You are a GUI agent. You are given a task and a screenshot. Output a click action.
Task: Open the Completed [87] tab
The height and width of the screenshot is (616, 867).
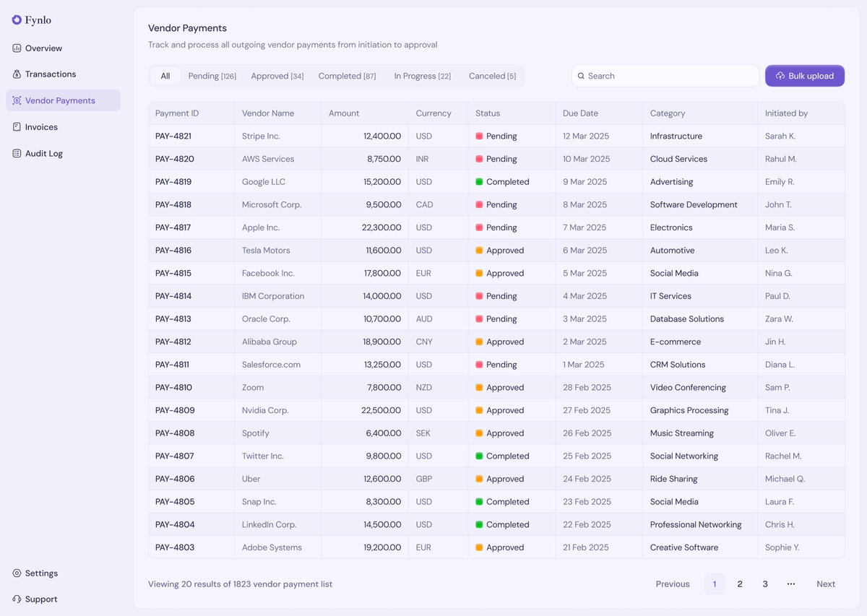[347, 76]
